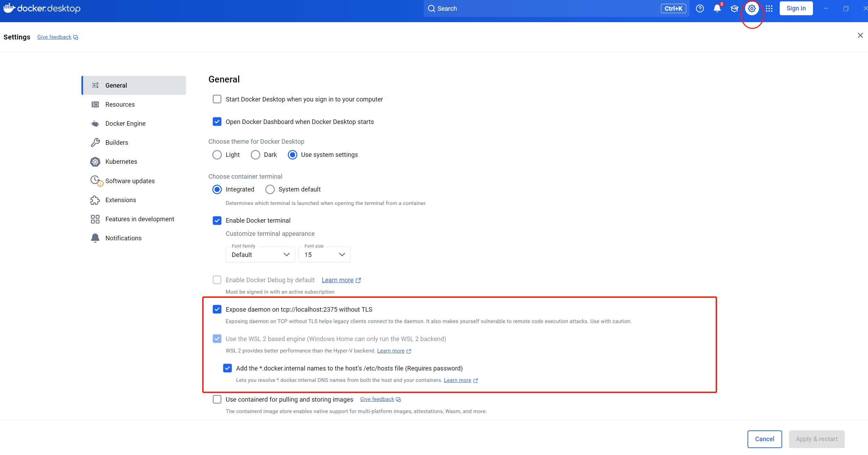Viewport: 868px width, 455px height.
Task: Open Learn more link for WSL 2
Action: 391,351
